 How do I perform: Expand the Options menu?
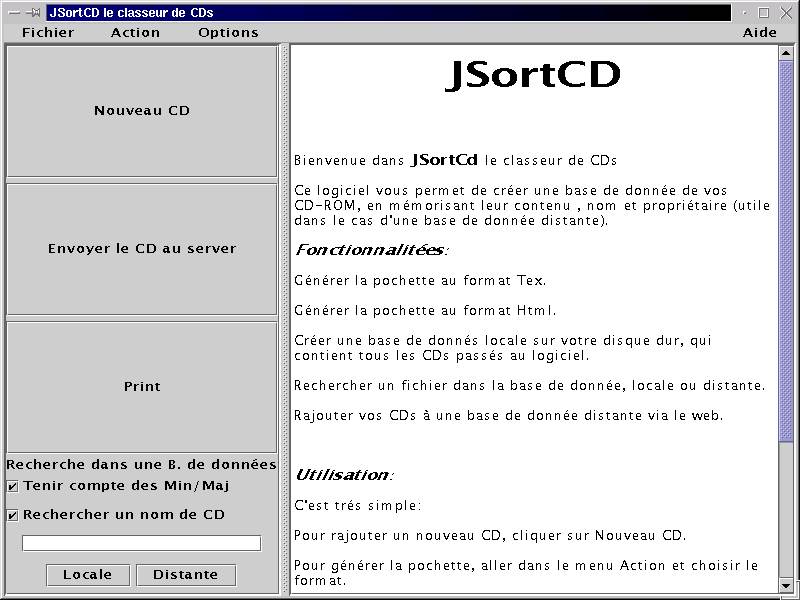click(x=228, y=32)
